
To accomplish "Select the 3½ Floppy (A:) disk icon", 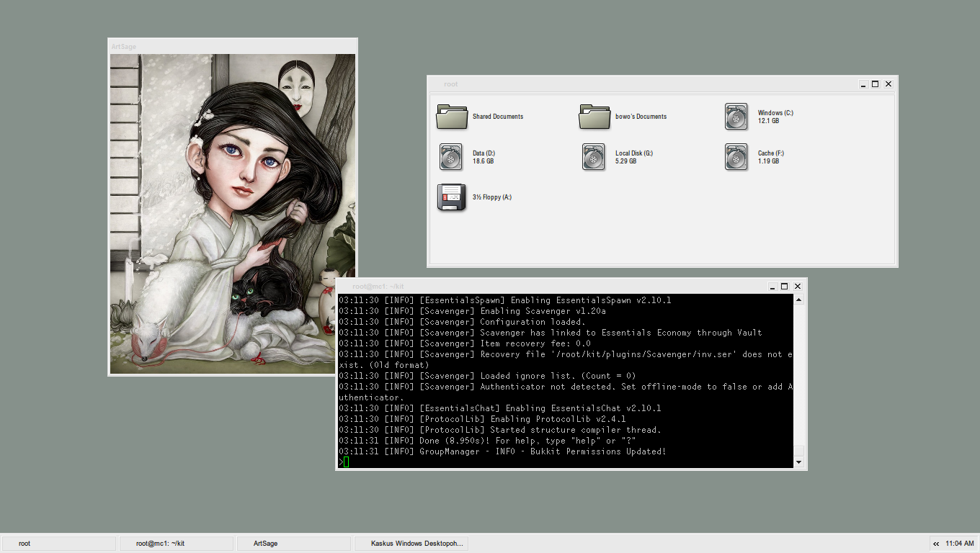I will point(452,197).
